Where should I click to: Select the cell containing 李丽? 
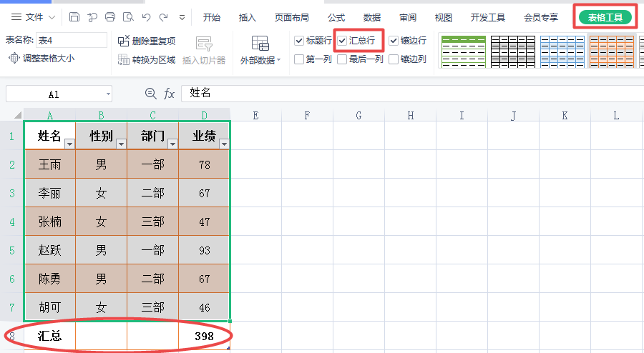point(49,193)
